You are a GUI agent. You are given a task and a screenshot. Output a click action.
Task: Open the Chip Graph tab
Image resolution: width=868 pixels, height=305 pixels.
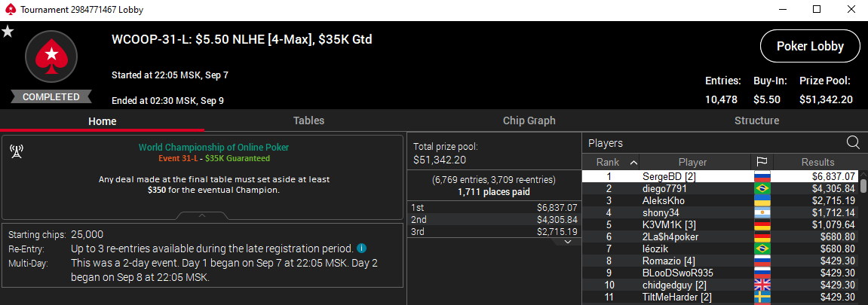click(529, 120)
